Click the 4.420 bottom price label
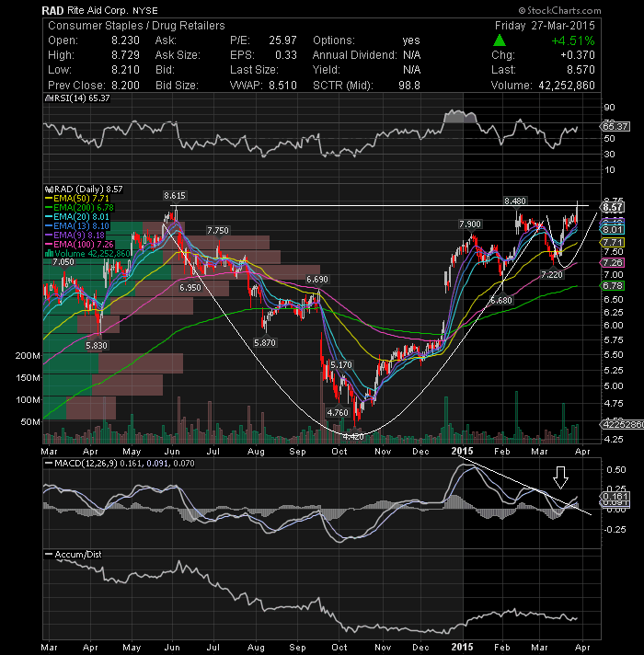 point(353,437)
